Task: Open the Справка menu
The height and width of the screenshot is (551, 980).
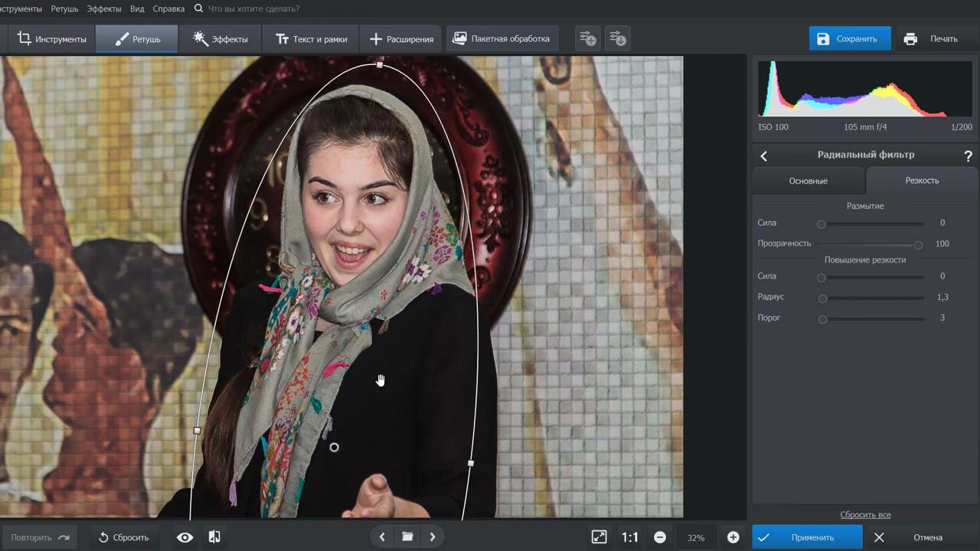Action: click(x=168, y=8)
